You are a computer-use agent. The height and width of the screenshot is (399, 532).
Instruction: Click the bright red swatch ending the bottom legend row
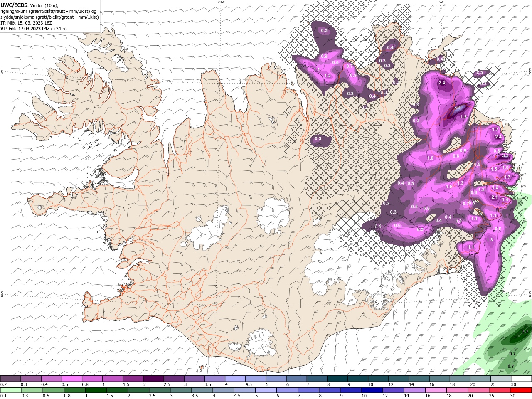521,390
